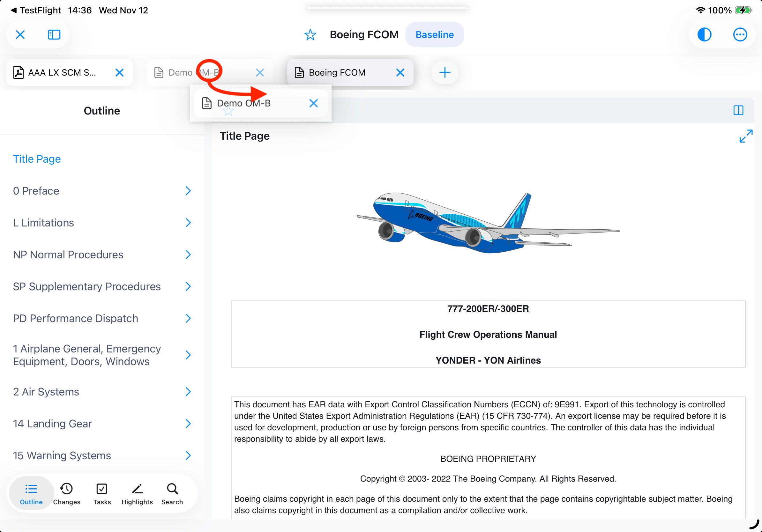Add a new document tab

445,72
